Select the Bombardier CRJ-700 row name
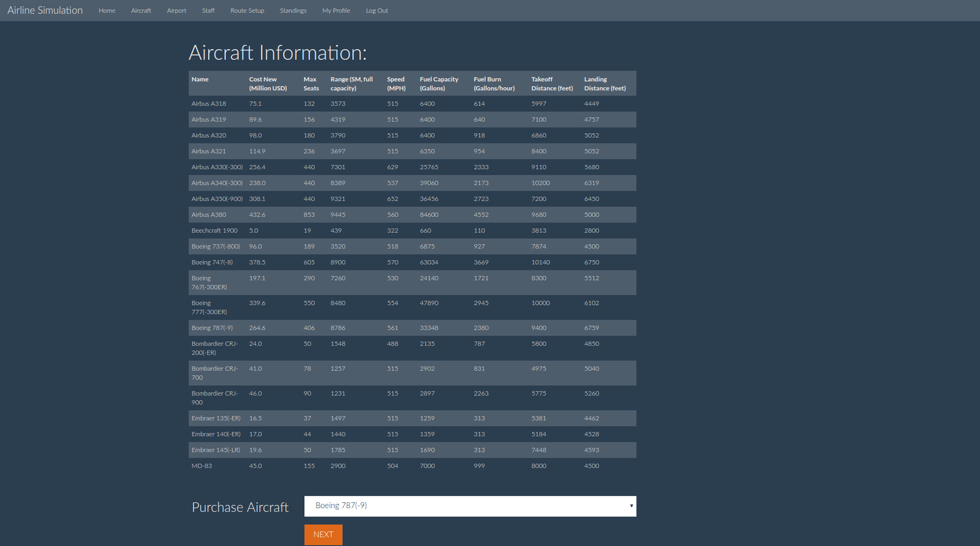The height and width of the screenshot is (546, 980). (214, 373)
